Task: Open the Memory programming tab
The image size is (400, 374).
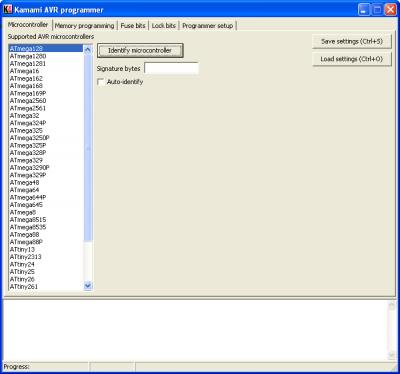Action: tap(84, 26)
